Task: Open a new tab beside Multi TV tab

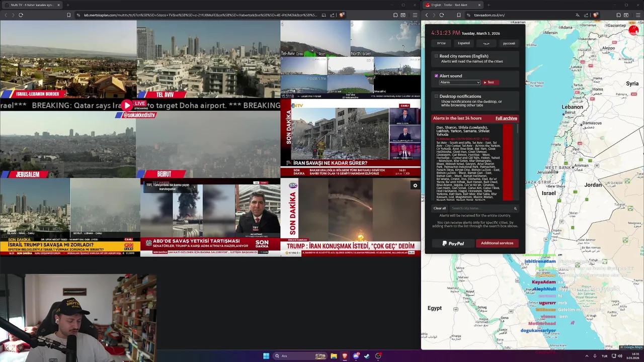Action: point(67,5)
